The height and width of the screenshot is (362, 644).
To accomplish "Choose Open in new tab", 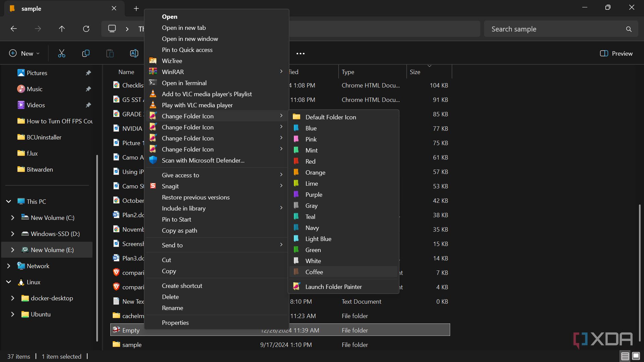I will pos(216,27).
